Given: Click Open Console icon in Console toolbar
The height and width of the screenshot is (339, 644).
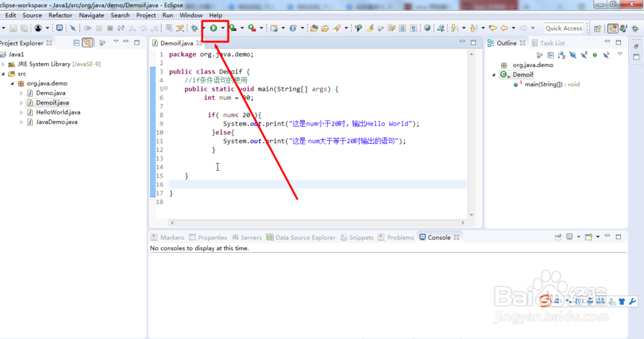Looking at the screenshot, I should click(x=589, y=237).
